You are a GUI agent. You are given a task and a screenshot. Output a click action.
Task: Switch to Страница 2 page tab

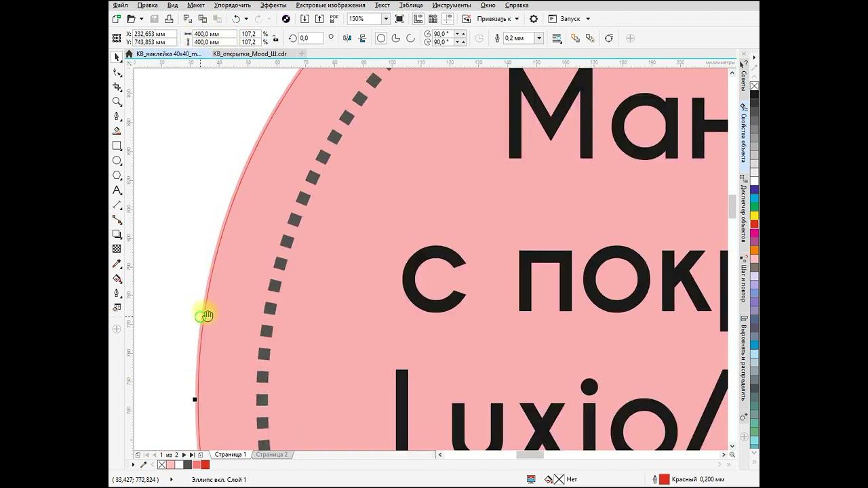[x=272, y=455]
